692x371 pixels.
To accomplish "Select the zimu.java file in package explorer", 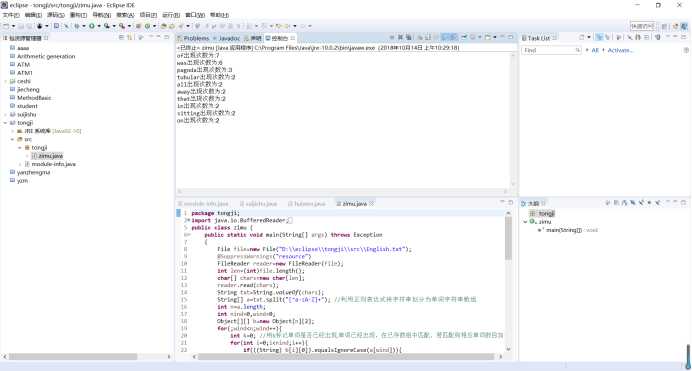I will [47, 156].
